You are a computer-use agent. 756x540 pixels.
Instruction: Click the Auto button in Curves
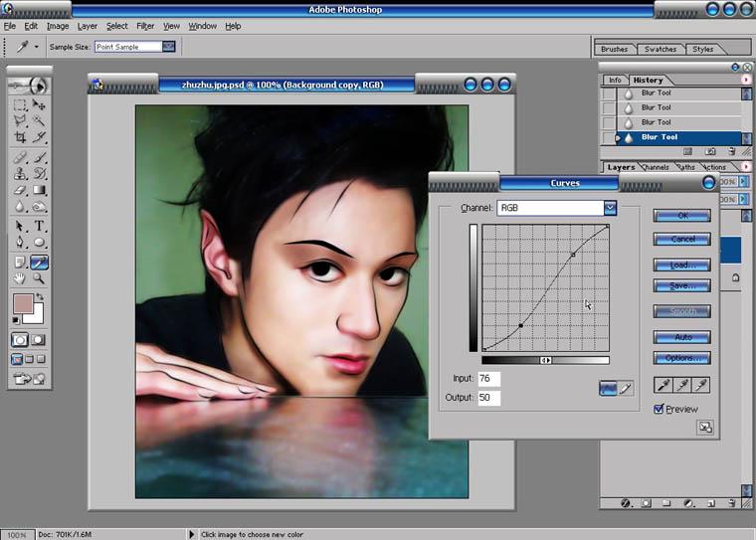682,337
